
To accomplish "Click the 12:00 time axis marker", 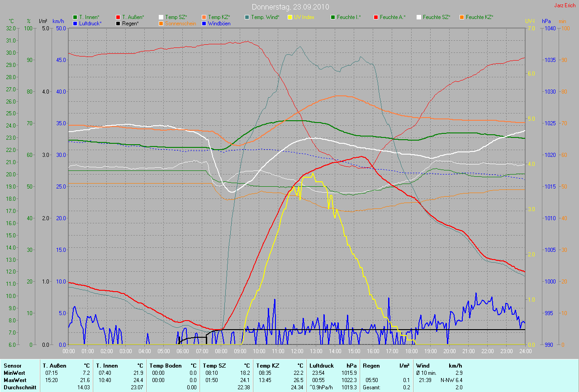I will pyautogui.click(x=297, y=351).
